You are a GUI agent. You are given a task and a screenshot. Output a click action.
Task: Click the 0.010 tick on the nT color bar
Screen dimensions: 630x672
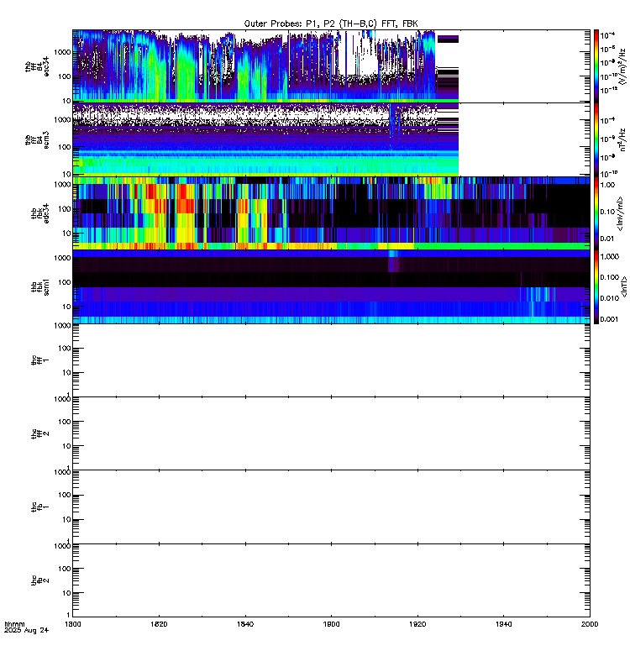click(610, 298)
